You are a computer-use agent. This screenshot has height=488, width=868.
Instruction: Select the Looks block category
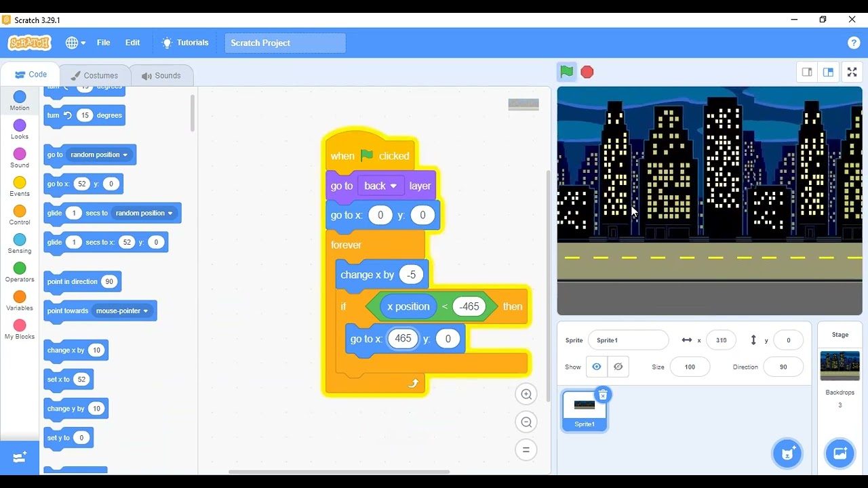tap(20, 129)
